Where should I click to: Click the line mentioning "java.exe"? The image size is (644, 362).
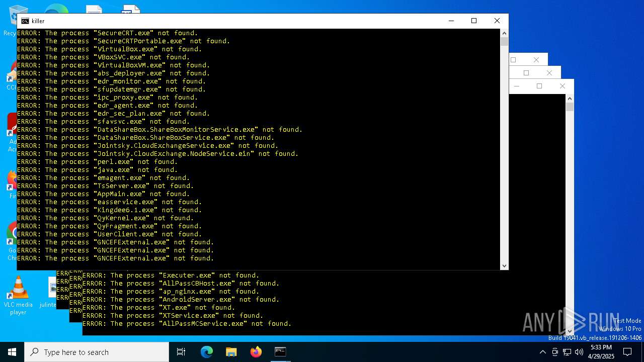point(98,170)
